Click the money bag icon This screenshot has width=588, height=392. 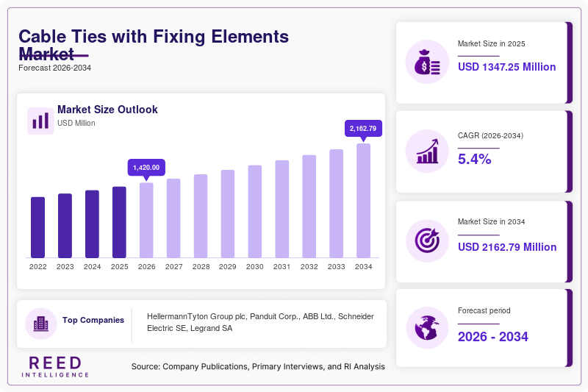[x=427, y=62]
